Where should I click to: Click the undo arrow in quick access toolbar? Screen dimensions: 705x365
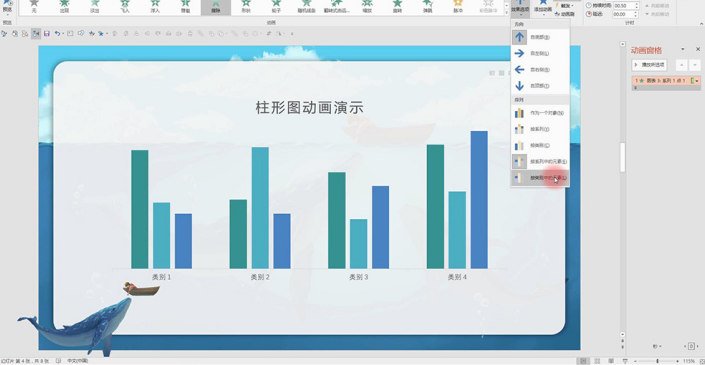tap(57, 33)
